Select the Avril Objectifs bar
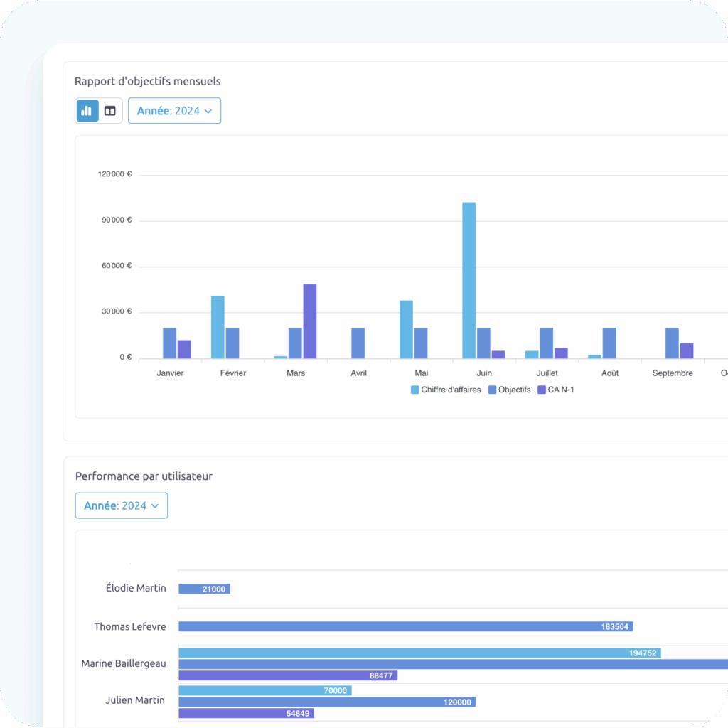 [358, 343]
